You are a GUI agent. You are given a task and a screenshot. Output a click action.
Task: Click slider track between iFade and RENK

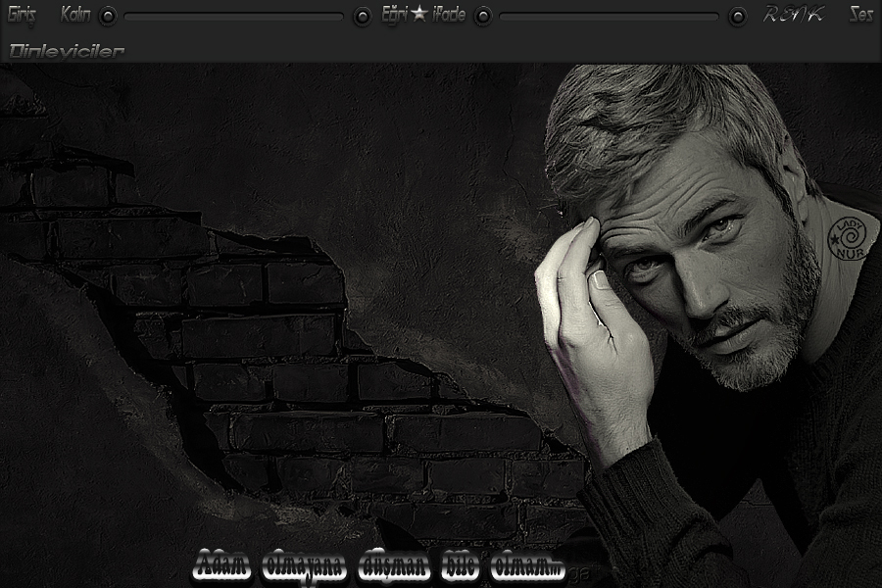pos(608,17)
